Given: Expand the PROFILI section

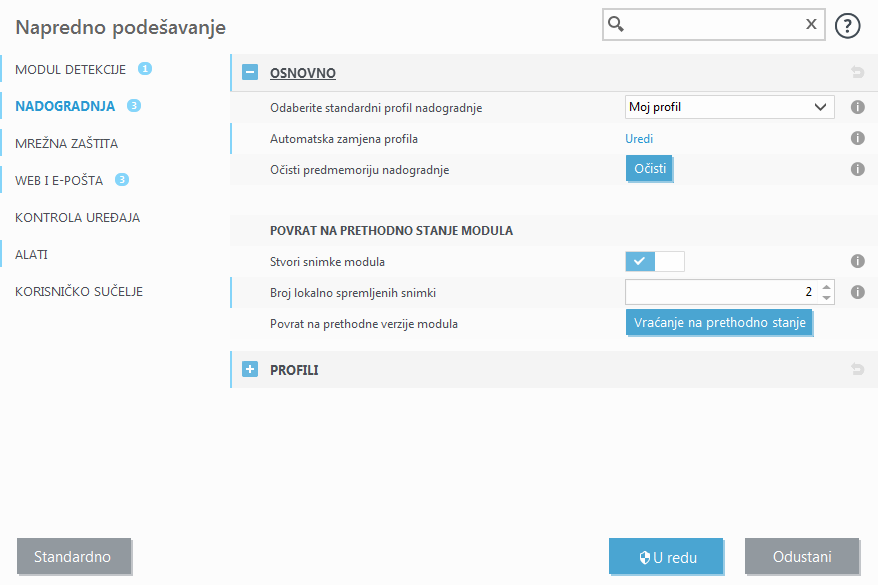Looking at the screenshot, I should pos(249,369).
